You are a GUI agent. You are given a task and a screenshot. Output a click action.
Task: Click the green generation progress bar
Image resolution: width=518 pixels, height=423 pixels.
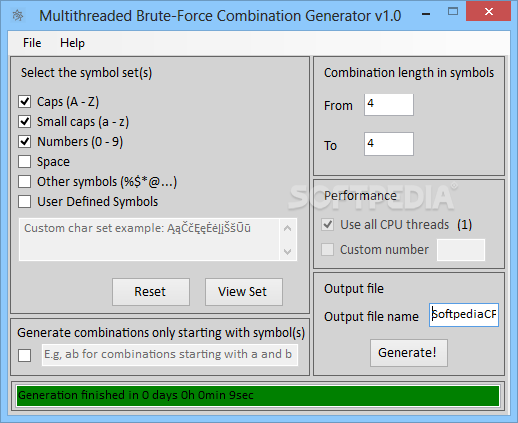click(258, 396)
